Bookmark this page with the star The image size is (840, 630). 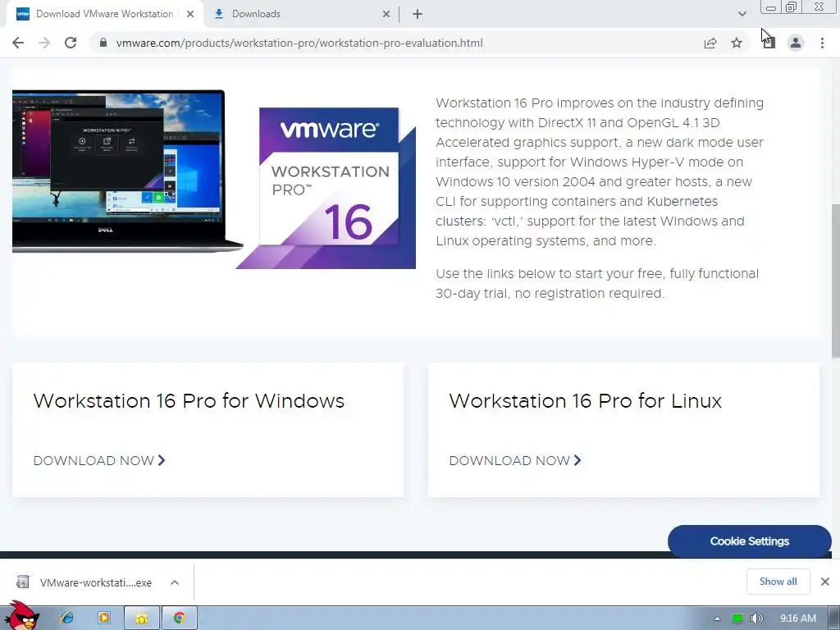point(737,43)
